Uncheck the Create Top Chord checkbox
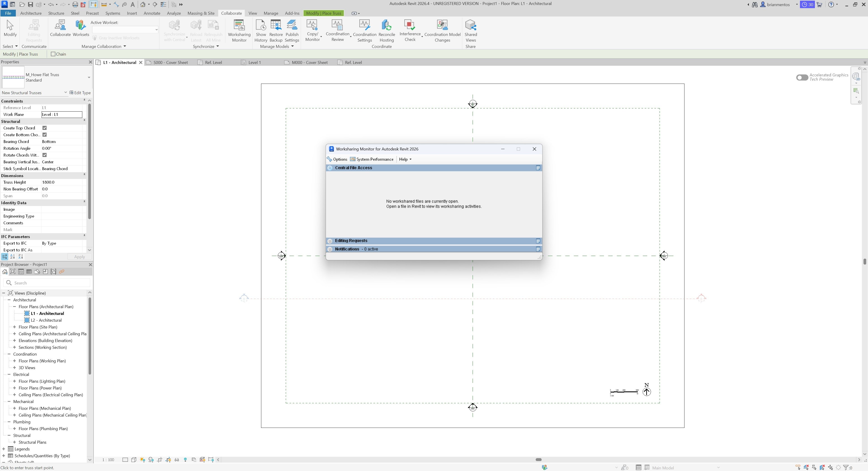Viewport: 868px width, 471px height. pyautogui.click(x=45, y=128)
